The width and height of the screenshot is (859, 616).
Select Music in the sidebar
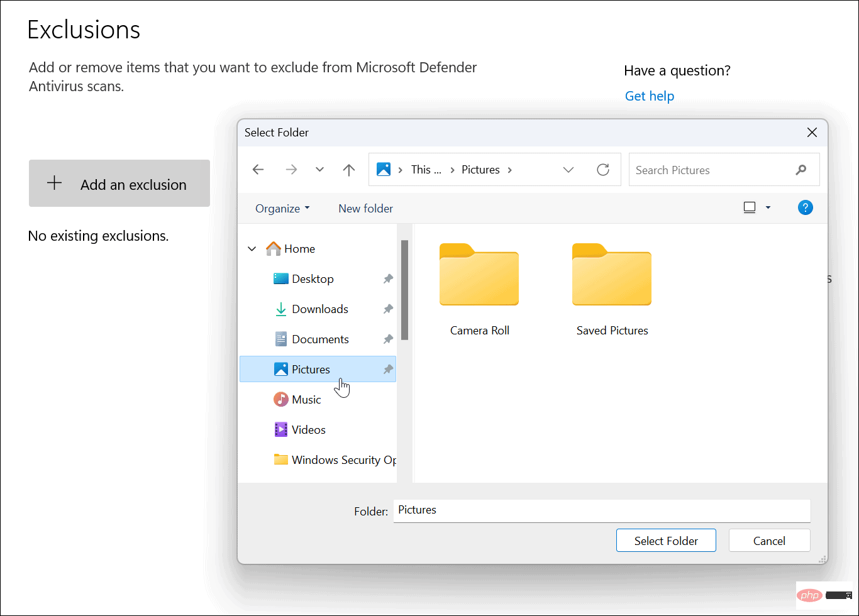(306, 399)
